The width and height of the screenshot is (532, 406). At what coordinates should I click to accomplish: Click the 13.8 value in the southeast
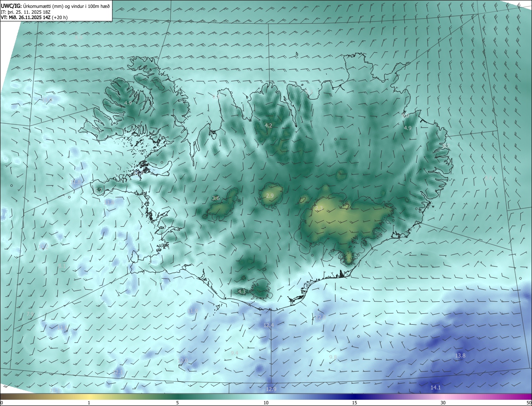(460, 355)
